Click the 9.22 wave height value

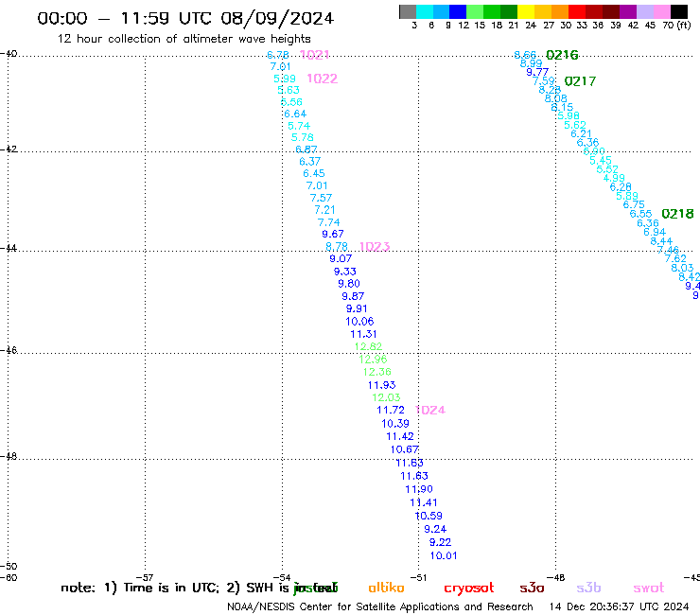[x=440, y=542]
